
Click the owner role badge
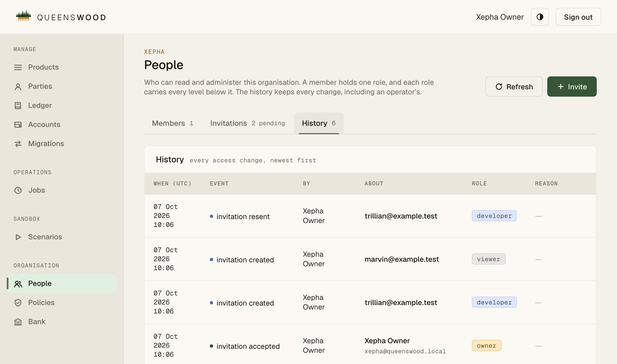click(487, 345)
